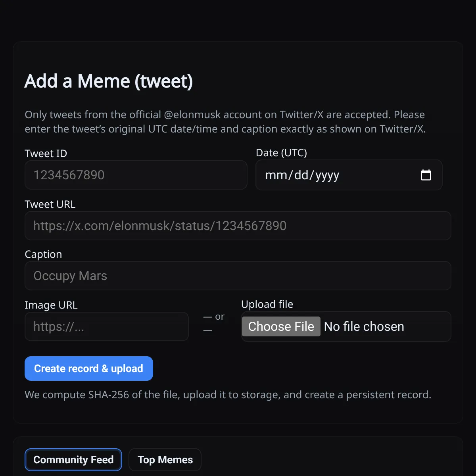Open the date picker calendar icon
The image size is (476, 476).
426,175
